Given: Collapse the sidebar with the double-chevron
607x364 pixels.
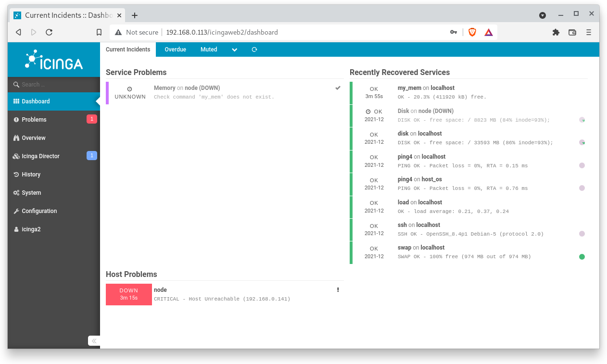Looking at the screenshot, I should tap(94, 340).
